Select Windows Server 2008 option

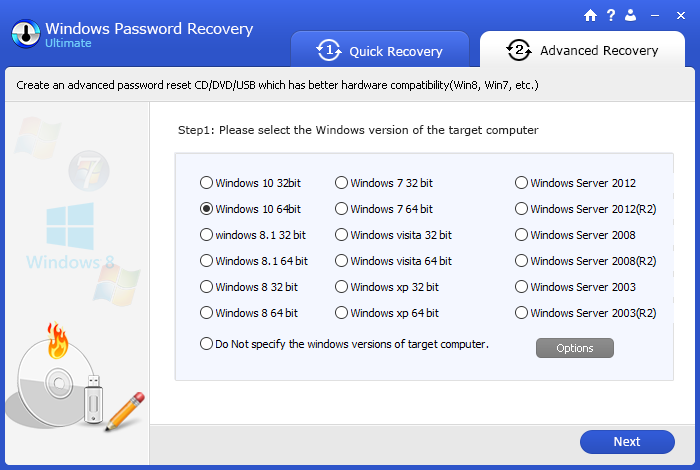point(575,235)
